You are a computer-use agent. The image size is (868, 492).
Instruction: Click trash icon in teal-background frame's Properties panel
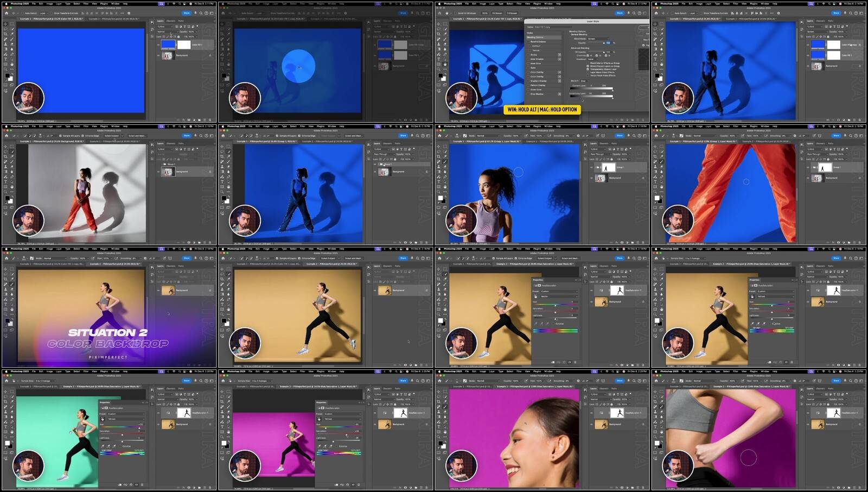142,484
